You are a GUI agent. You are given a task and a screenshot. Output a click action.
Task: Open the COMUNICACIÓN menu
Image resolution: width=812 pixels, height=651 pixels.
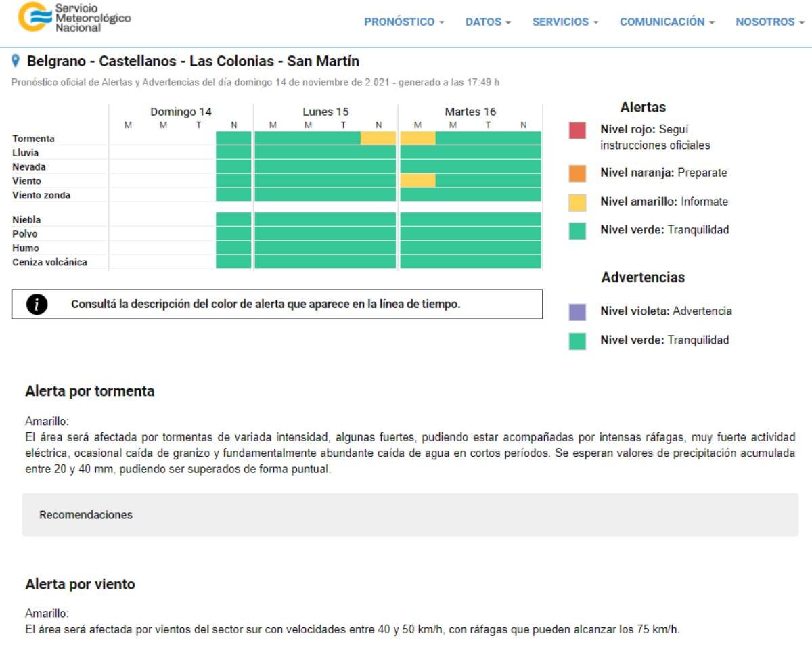coord(667,22)
